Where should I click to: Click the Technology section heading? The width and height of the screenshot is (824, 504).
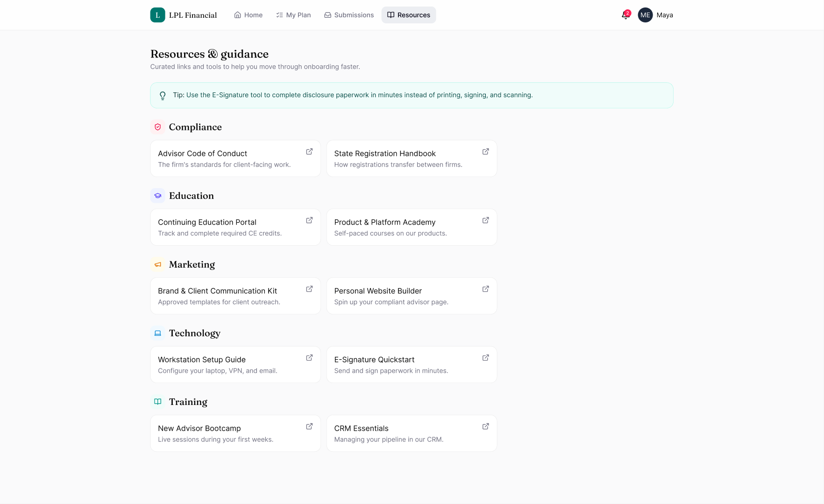click(195, 333)
